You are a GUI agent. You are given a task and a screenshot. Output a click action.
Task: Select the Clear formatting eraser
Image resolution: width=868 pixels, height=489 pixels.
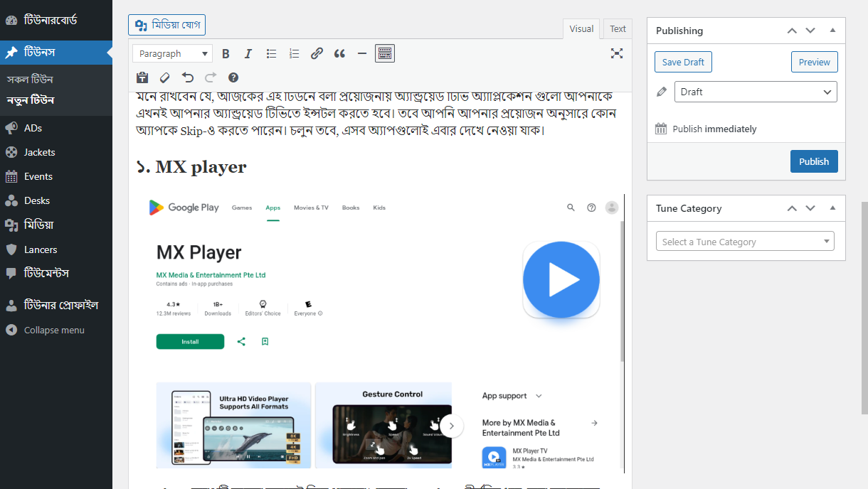coord(165,77)
